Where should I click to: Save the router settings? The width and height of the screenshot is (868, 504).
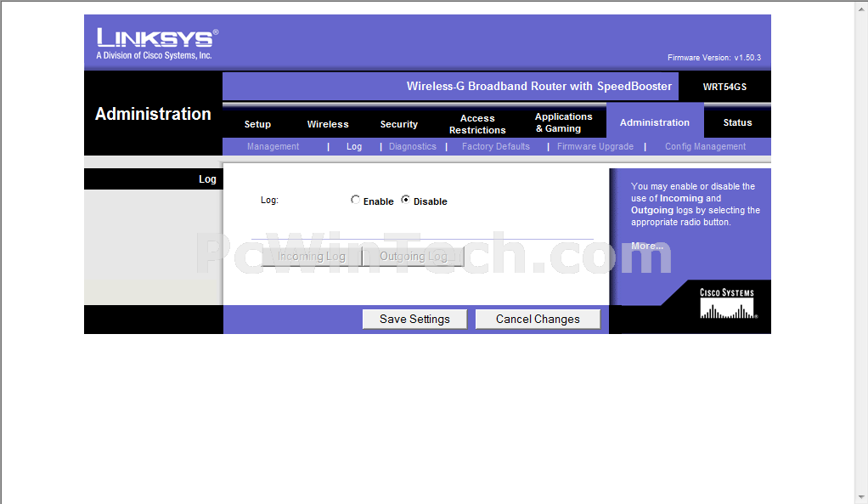click(x=414, y=319)
